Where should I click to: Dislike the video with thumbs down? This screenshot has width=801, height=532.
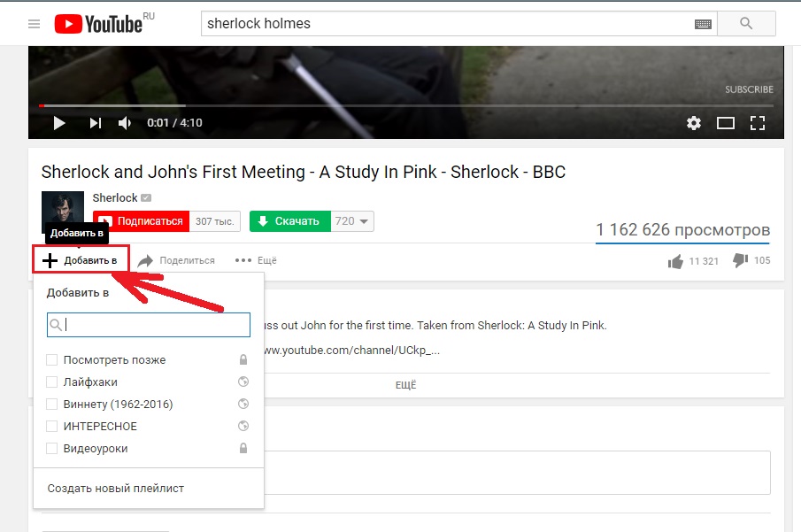741,260
